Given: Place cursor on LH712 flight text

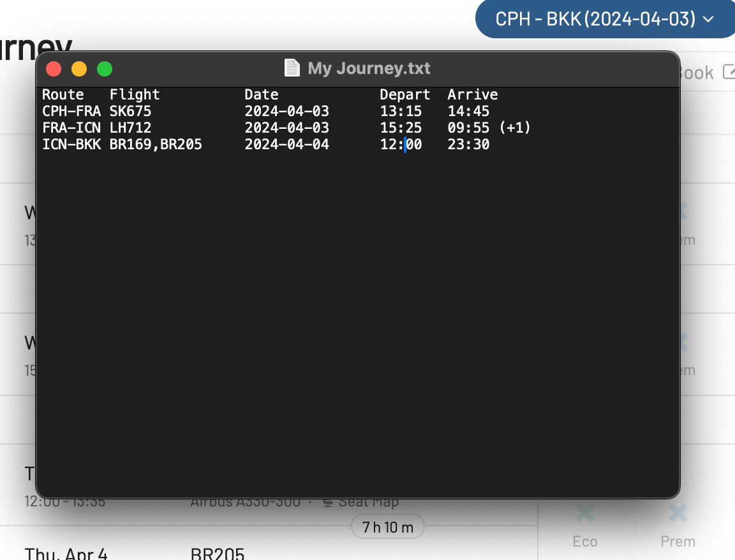Looking at the screenshot, I should coord(130,128).
